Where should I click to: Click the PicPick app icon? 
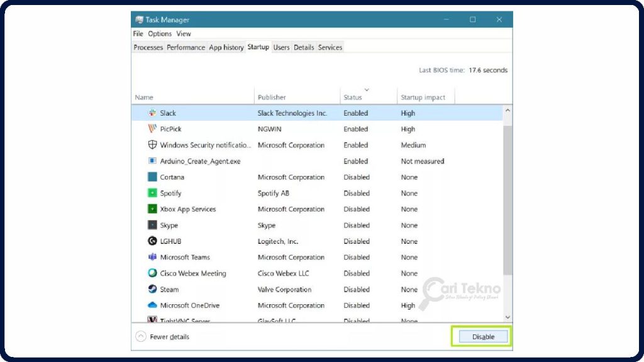coord(151,129)
